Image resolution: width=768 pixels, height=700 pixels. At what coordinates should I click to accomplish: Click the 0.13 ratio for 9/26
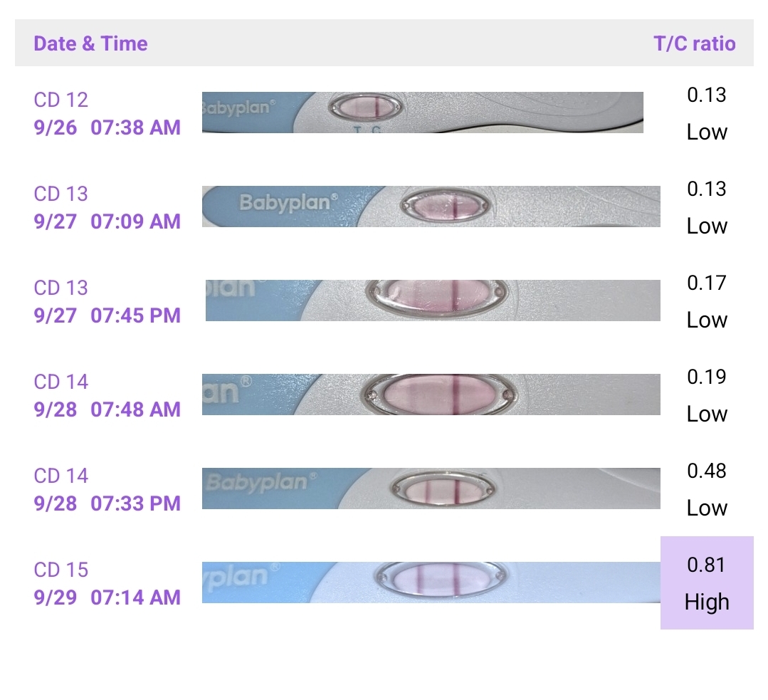click(x=707, y=95)
